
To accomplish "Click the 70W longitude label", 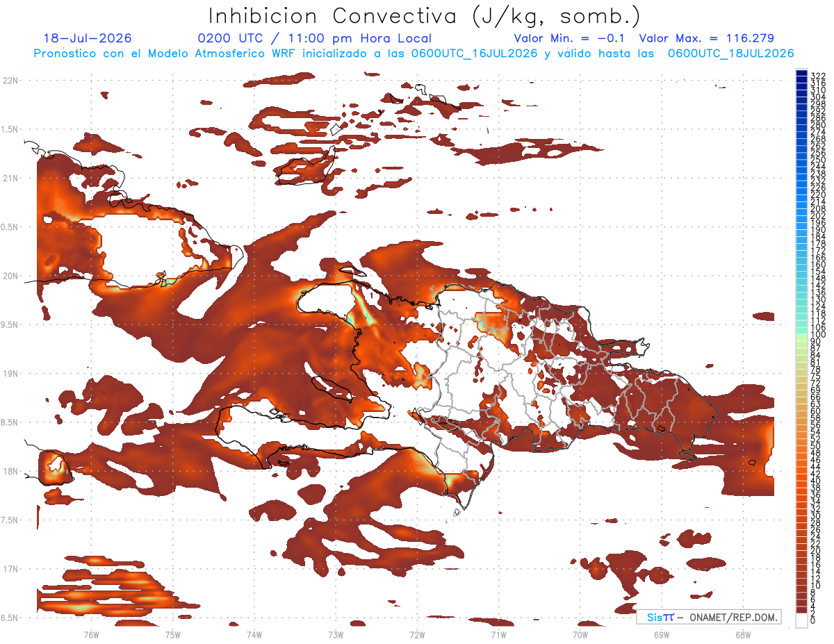I will tap(580, 634).
